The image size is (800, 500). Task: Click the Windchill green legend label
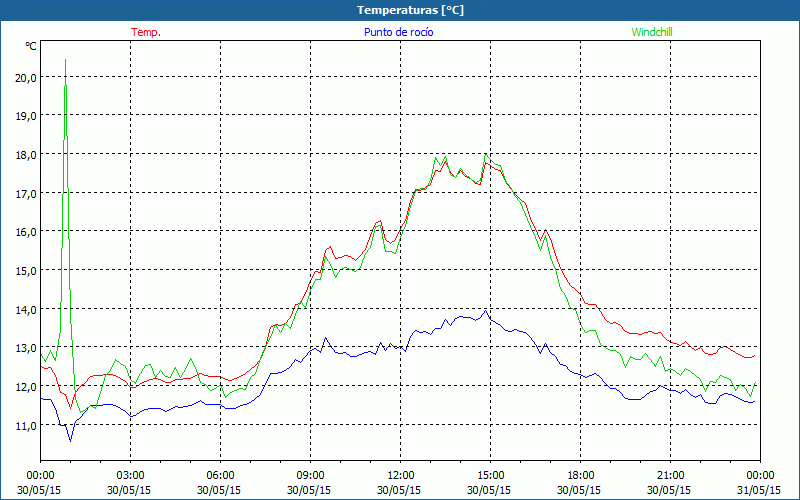652,32
